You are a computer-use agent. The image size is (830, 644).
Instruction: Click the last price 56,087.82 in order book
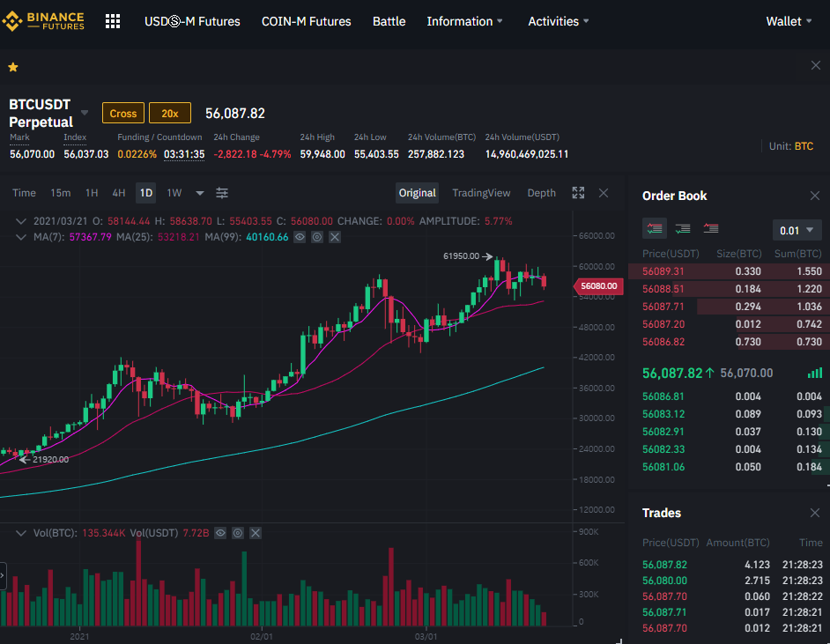click(672, 373)
